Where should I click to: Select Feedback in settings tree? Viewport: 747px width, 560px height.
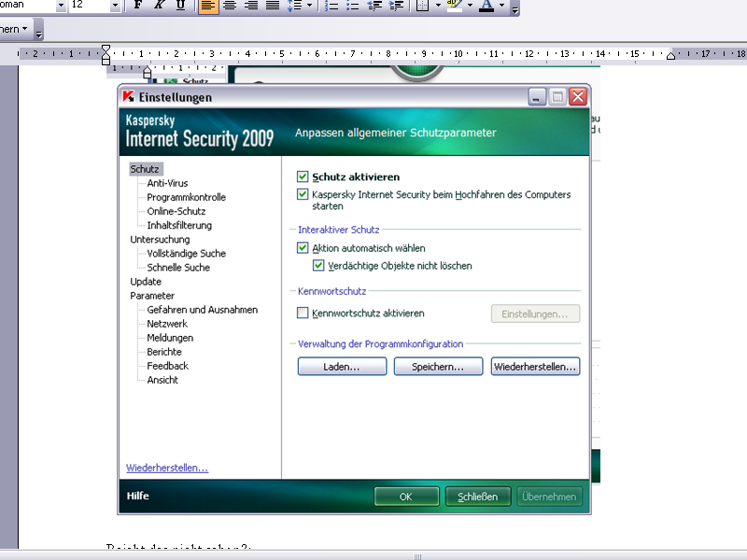coord(167,366)
